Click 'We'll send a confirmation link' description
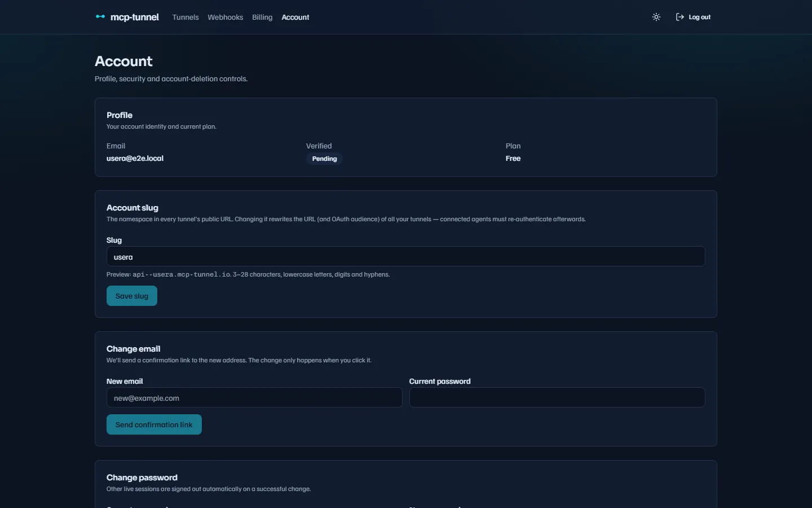Screen dimensions: 812x508 pyautogui.click(x=239, y=360)
